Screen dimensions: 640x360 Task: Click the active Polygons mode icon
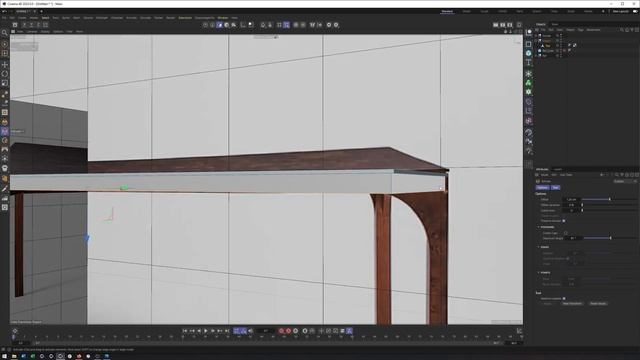click(x=220, y=25)
